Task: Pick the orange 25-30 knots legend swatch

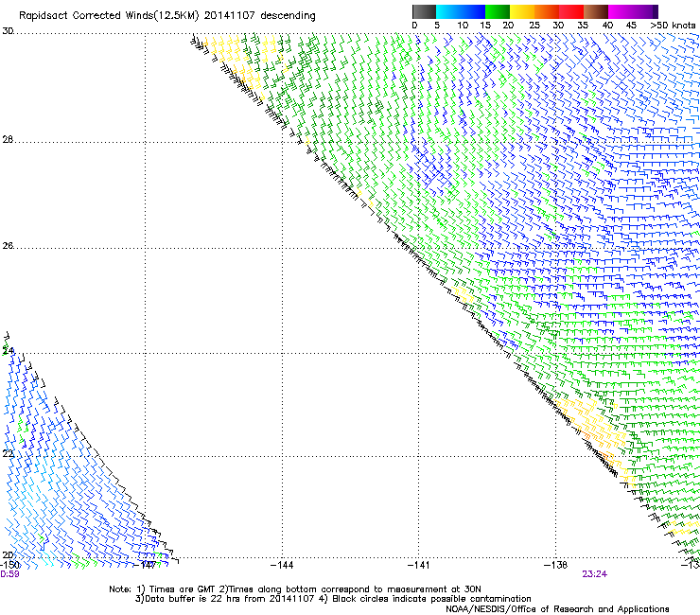Action: tap(547, 11)
